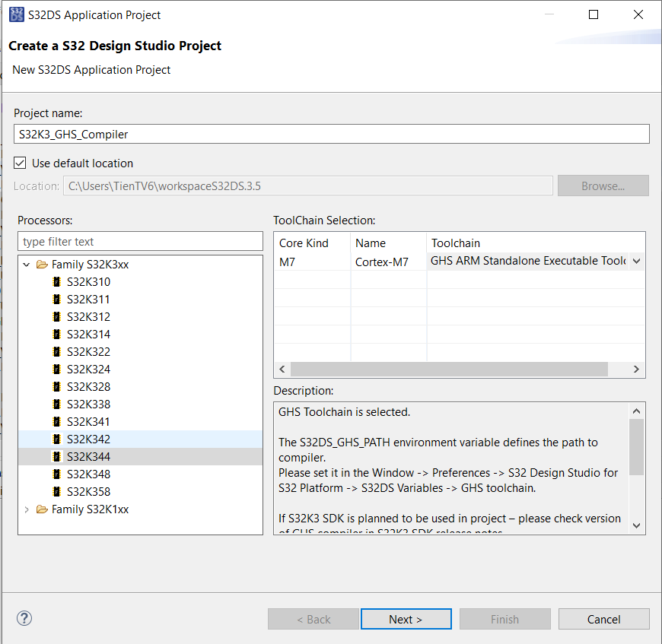The height and width of the screenshot is (644, 662).
Task: Click the toolchain table horizontal scrollbar
Action: (449, 369)
